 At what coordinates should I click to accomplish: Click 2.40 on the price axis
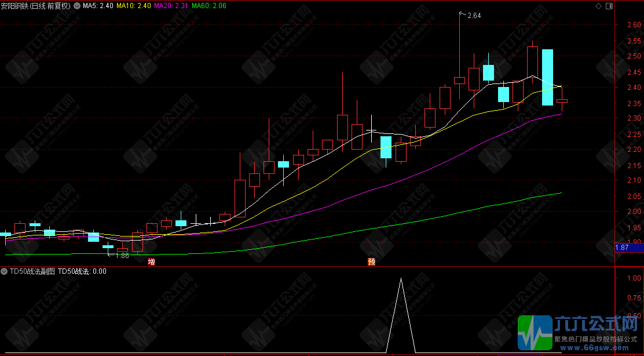[x=634, y=87]
